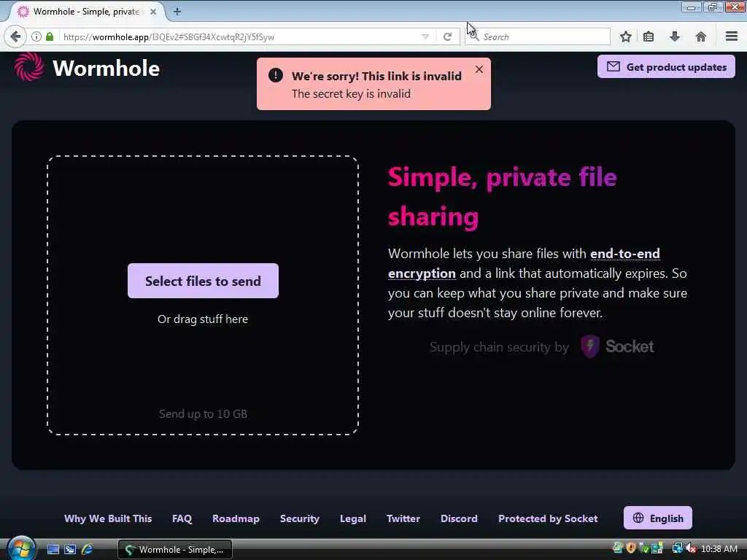
Task: Open the Windows Start orb
Action: tap(21, 548)
